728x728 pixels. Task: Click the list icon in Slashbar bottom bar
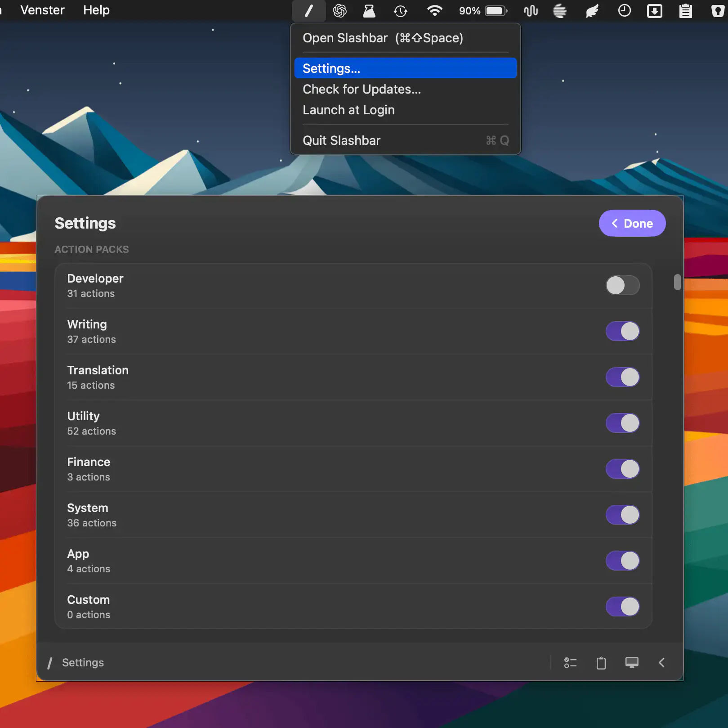coord(571,663)
